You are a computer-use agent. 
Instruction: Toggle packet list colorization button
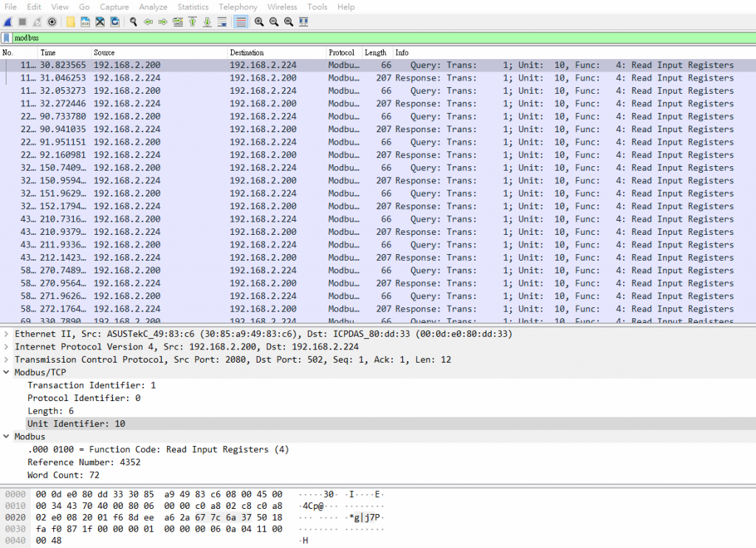point(241,21)
